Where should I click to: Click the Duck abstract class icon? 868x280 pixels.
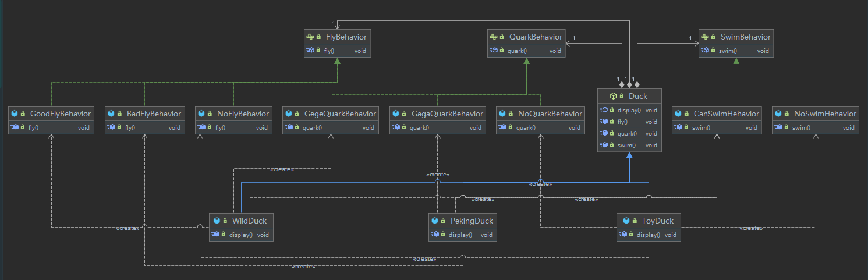tap(612, 96)
